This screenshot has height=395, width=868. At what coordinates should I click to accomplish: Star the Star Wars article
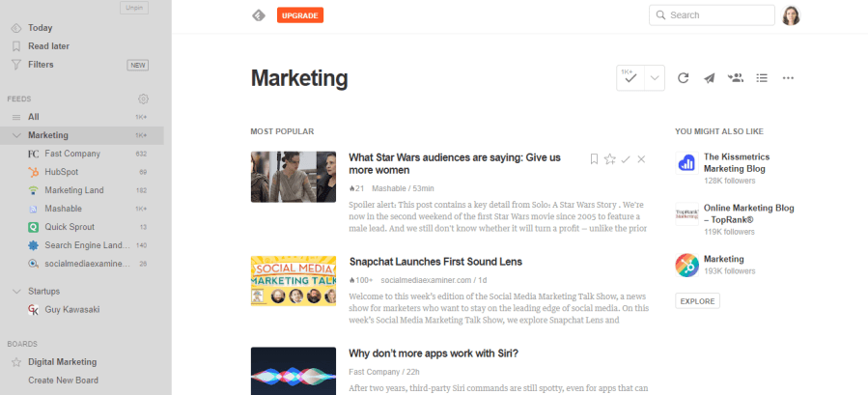pos(610,159)
